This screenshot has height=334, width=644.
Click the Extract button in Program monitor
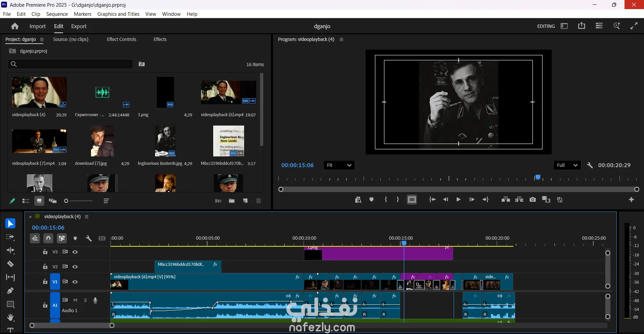519,200
